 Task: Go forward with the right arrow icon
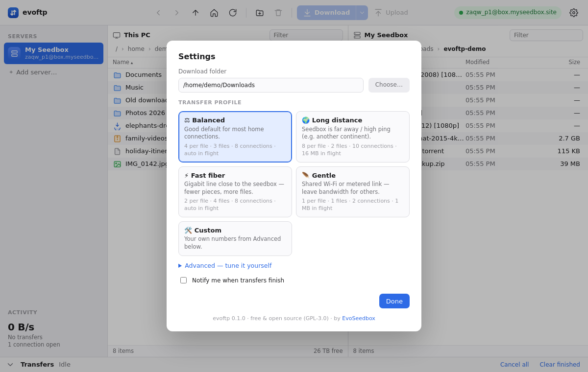(x=177, y=13)
